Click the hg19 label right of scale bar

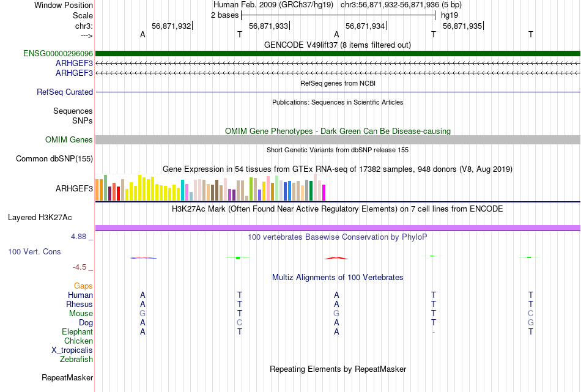point(450,15)
